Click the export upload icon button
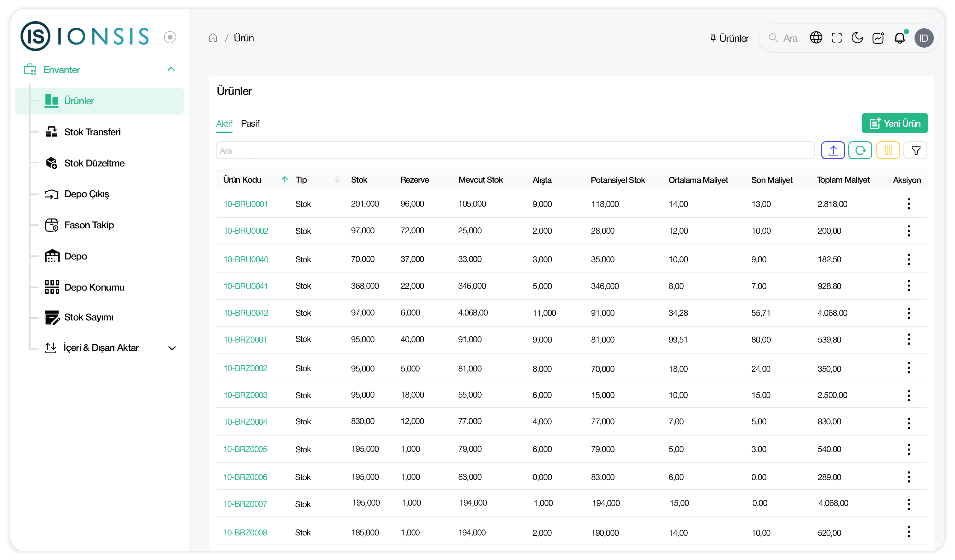 coord(833,151)
